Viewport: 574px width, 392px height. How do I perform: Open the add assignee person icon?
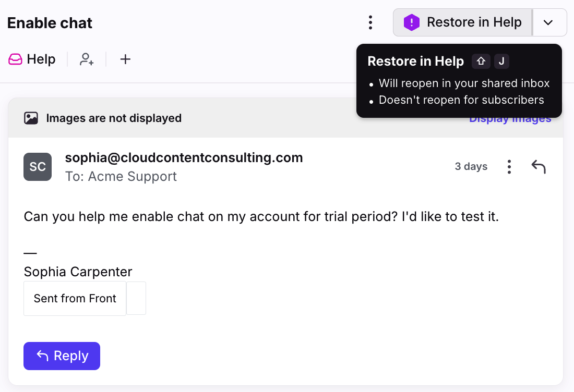click(x=87, y=59)
